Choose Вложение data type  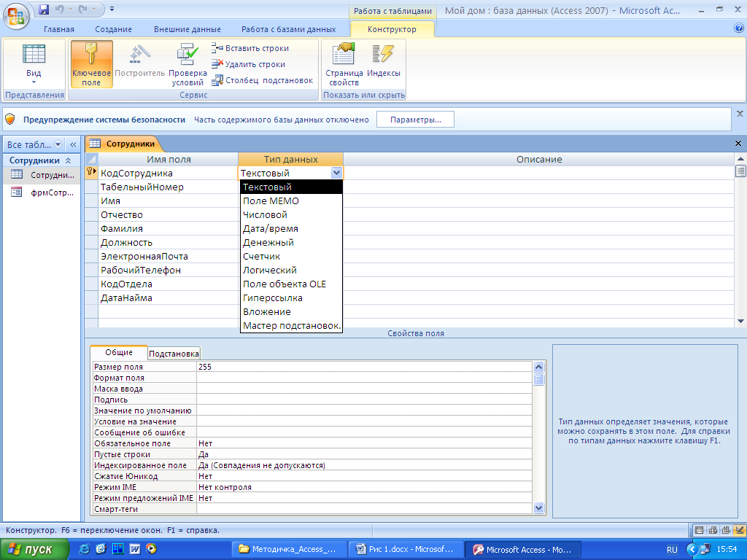(291, 311)
